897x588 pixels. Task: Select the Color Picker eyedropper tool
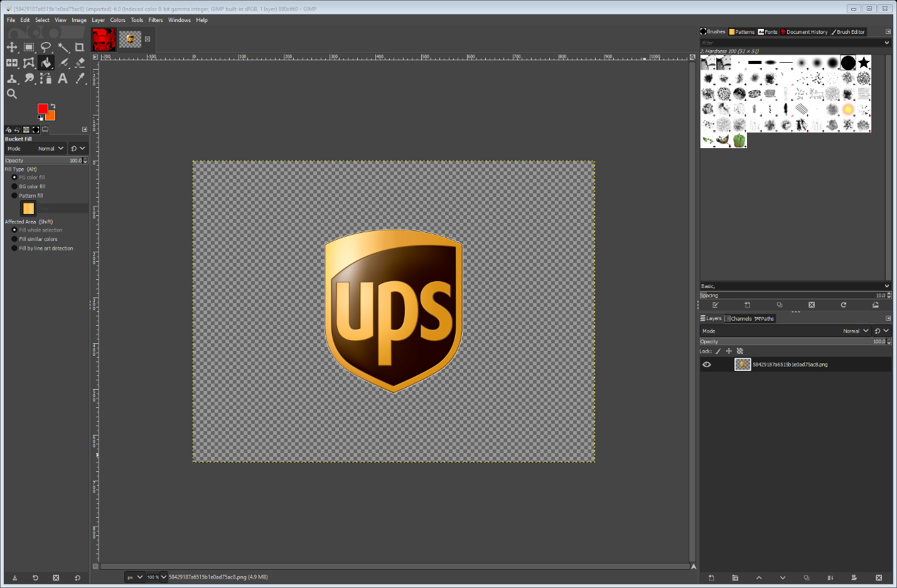[x=80, y=78]
